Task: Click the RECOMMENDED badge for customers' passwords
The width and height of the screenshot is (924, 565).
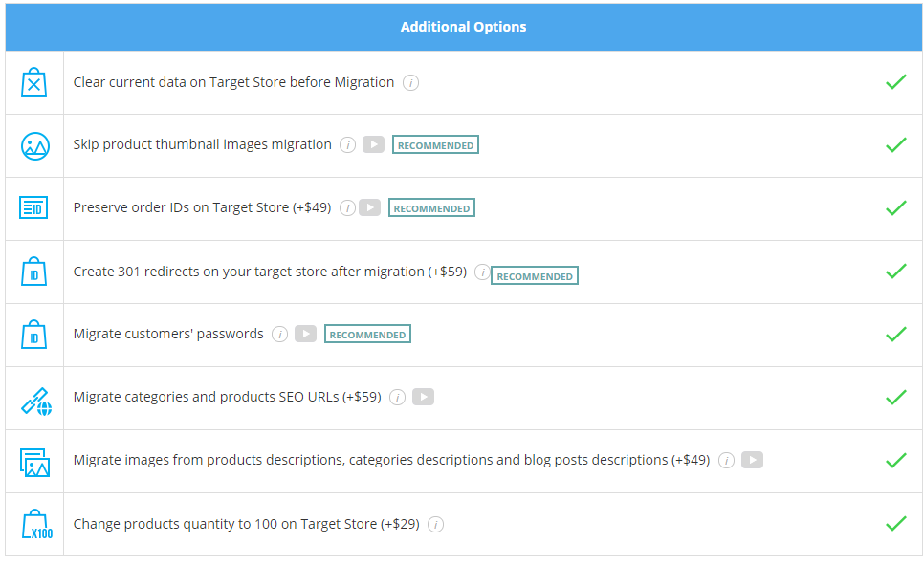Action: tap(367, 334)
